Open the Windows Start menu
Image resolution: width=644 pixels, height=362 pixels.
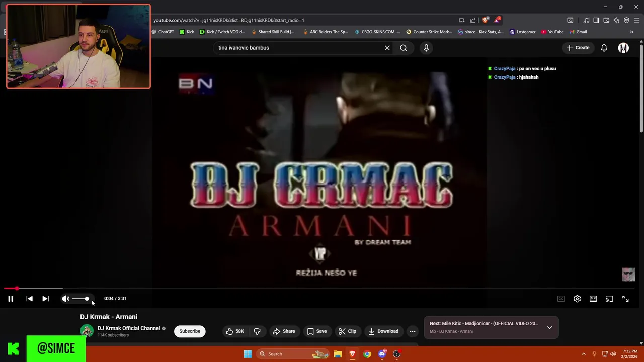click(248, 354)
